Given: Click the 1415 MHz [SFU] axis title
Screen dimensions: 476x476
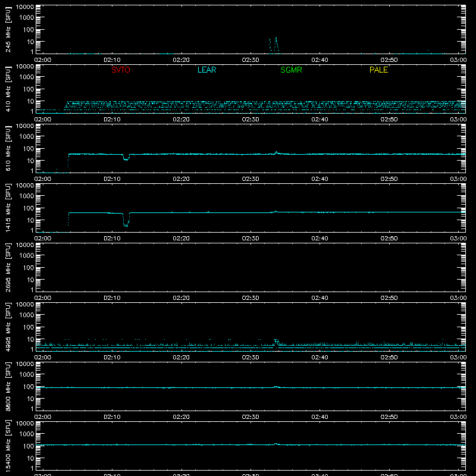Looking at the screenshot, I should pos(8,208).
